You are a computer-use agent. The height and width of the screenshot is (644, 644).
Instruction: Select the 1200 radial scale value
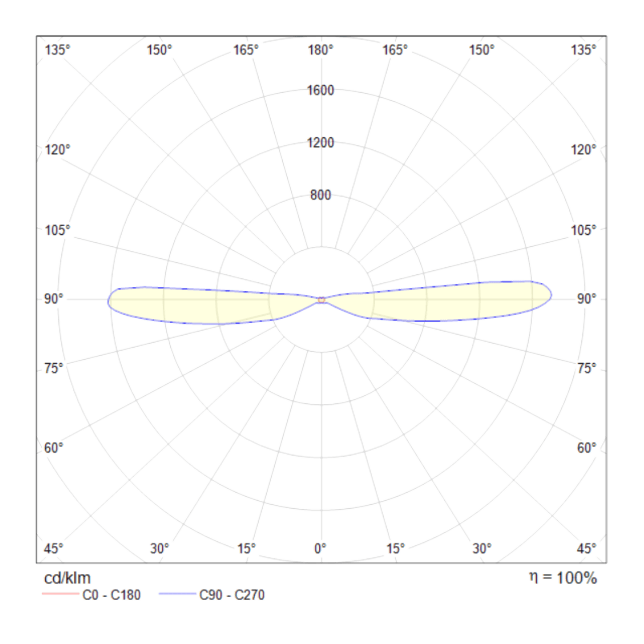coord(320,143)
